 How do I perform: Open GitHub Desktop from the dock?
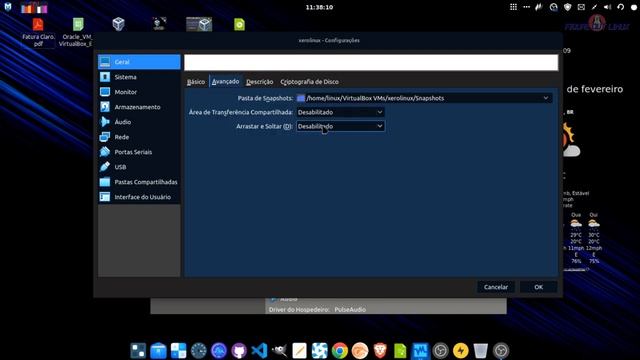239,351
